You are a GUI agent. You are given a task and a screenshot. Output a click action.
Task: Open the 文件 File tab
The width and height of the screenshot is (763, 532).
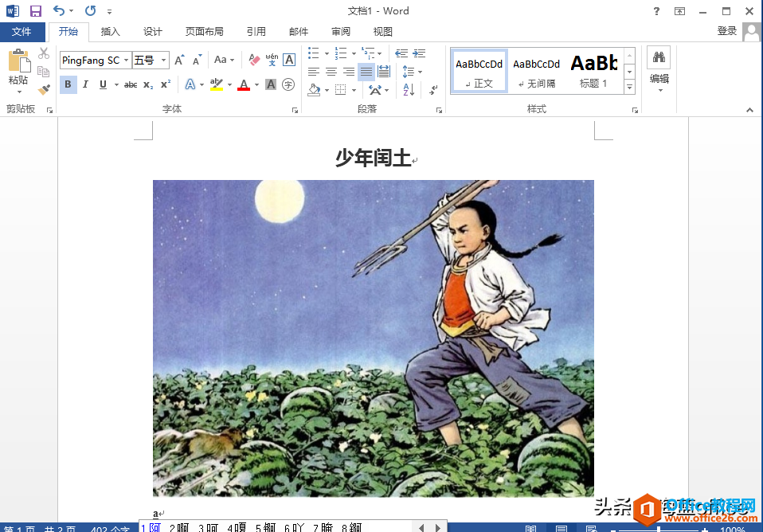pyautogui.click(x=22, y=32)
